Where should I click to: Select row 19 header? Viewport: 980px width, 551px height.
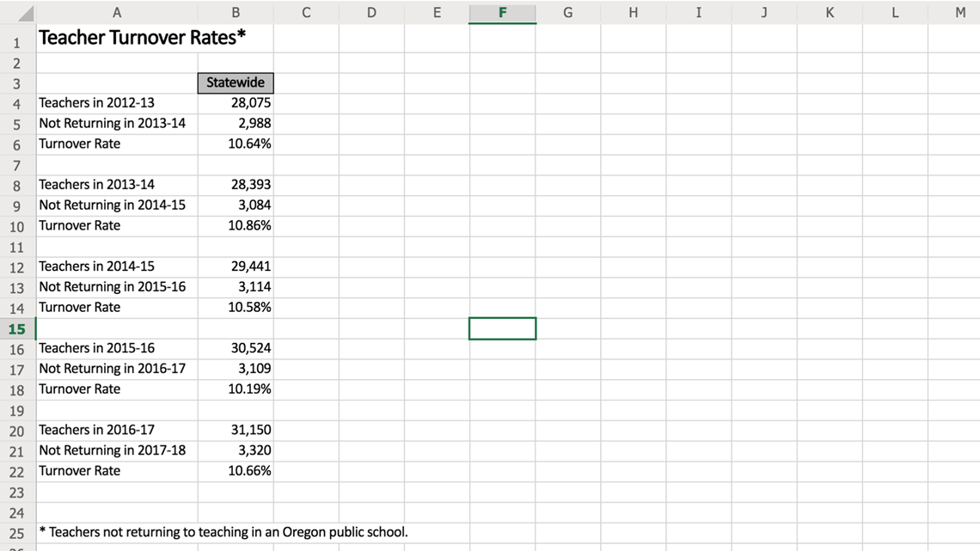point(17,410)
